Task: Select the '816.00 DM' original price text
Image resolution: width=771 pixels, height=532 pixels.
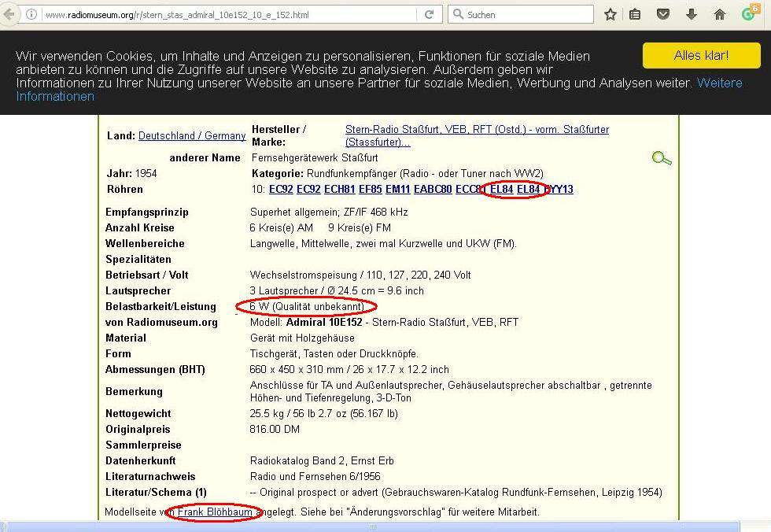Action: click(x=275, y=429)
